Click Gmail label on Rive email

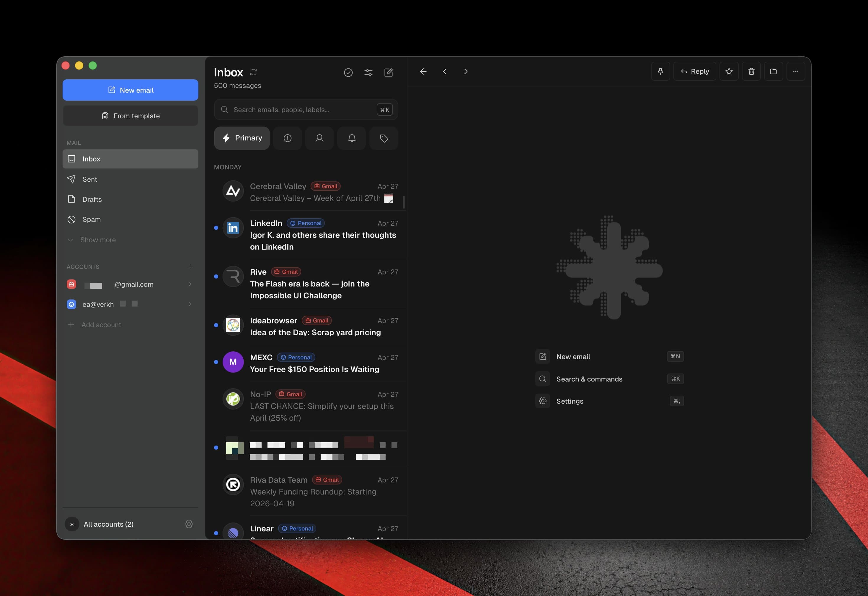[286, 272]
